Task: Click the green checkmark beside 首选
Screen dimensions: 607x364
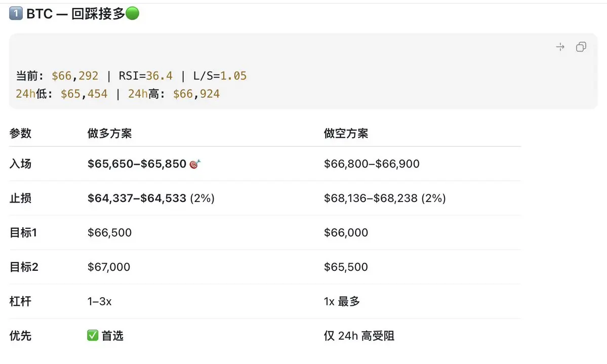Action: 93,335
